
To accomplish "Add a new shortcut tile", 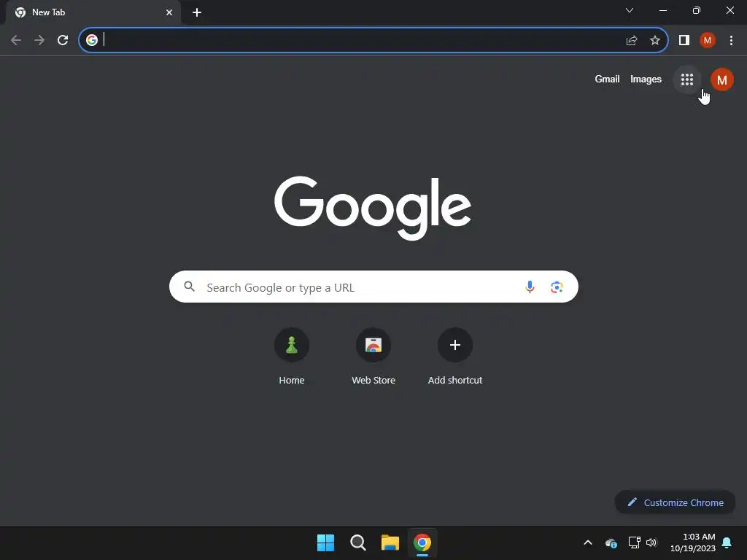I will point(455,357).
